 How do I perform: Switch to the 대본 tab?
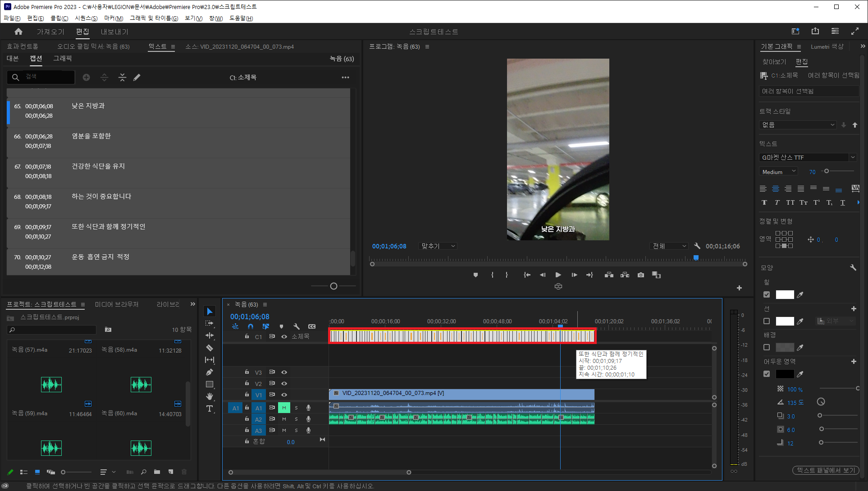point(13,59)
